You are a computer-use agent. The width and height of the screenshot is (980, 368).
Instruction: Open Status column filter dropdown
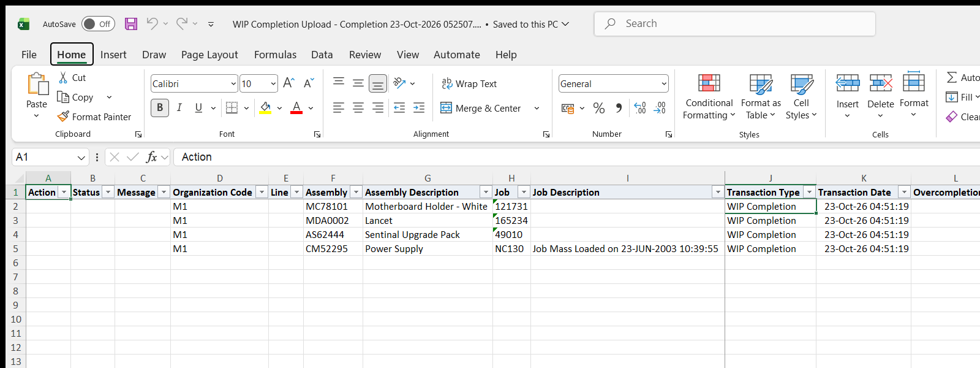108,193
